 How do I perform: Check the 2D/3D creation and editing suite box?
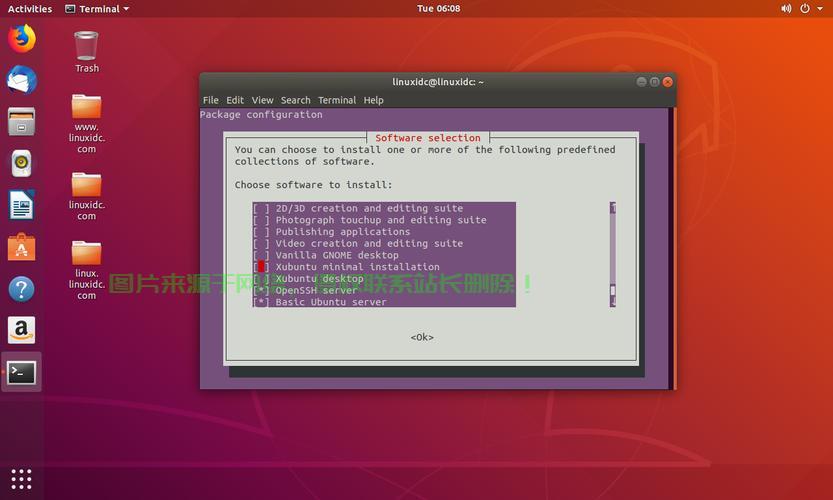(x=261, y=208)
